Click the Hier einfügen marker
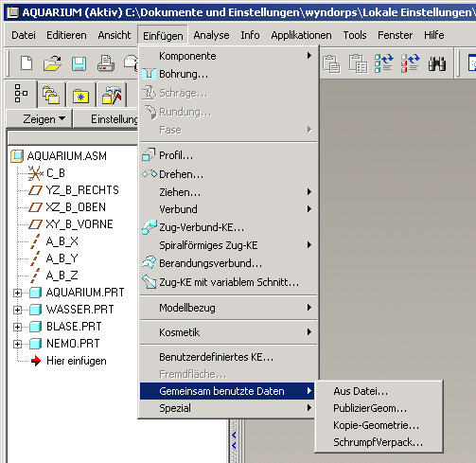Screen dimensions: 476x463 click(77, 361)
